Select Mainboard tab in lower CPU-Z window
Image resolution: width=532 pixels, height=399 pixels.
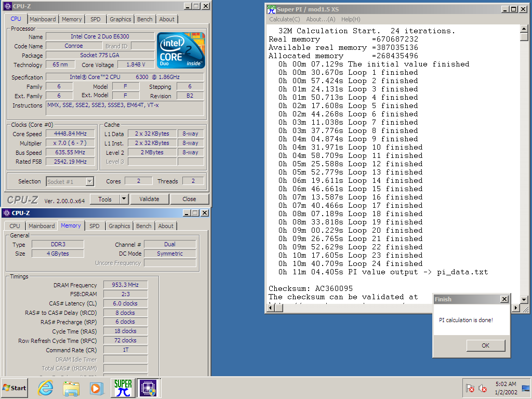point(42,226)
